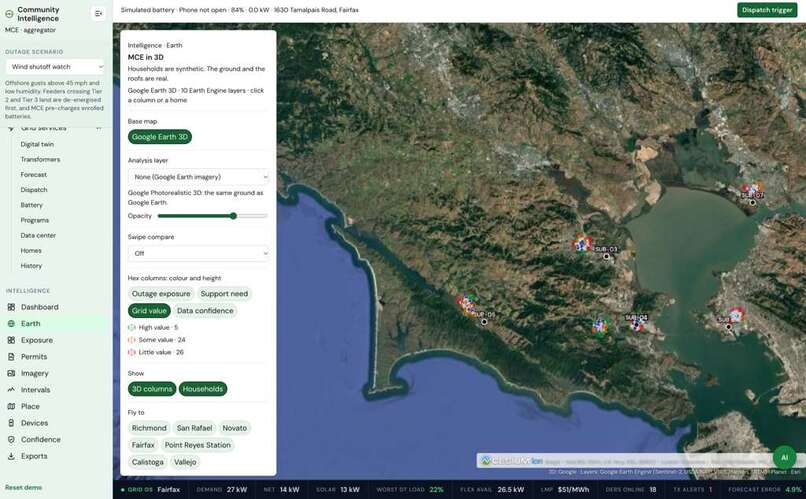Open the Outage Scenario dropdown
This screenshot has height=499, width=806.
[x=56, y=67]
